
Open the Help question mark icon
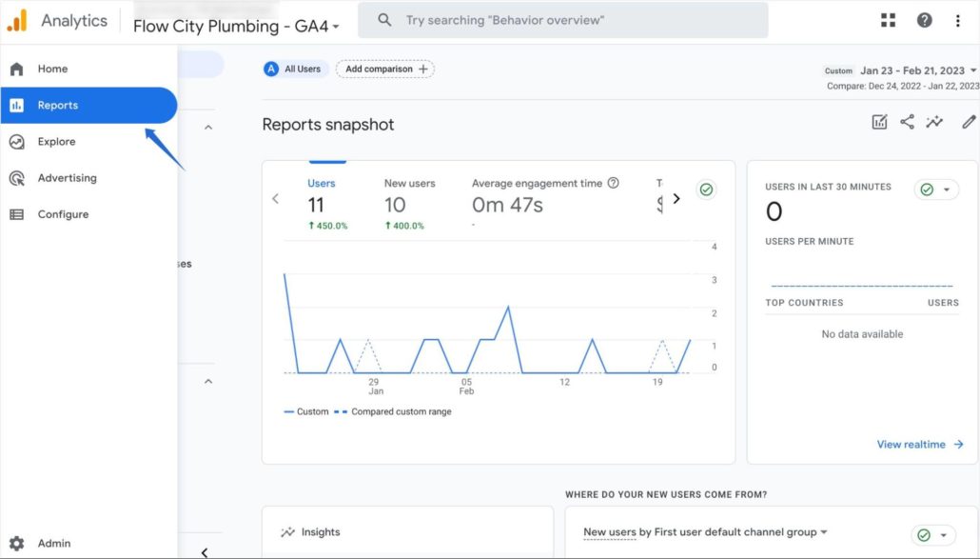pos(925,20)
